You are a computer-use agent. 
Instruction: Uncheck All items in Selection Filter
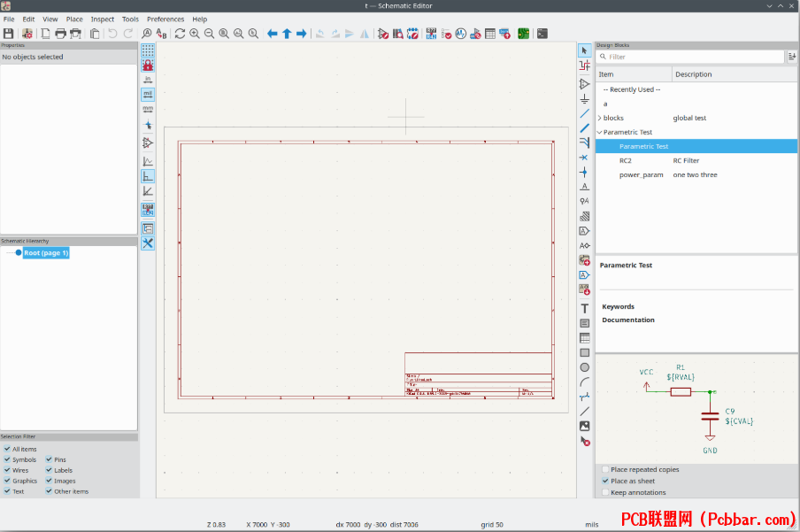(7, 449)
